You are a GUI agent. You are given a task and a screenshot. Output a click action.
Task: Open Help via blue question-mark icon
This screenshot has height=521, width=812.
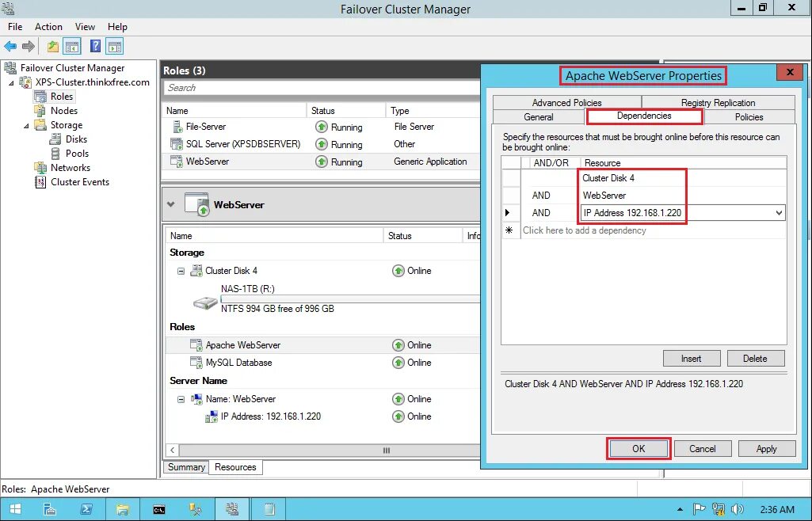click(x=95, y=46)
